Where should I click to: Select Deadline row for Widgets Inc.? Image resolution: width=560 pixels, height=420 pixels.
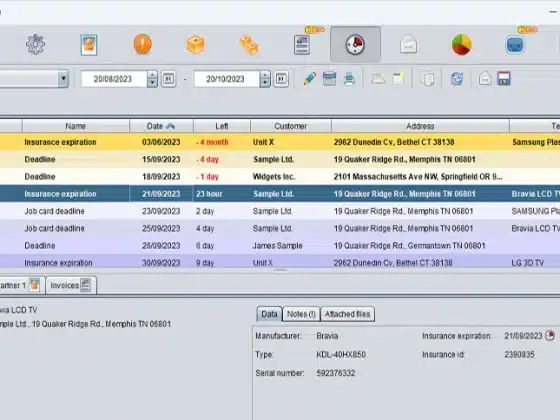(280, 176)
